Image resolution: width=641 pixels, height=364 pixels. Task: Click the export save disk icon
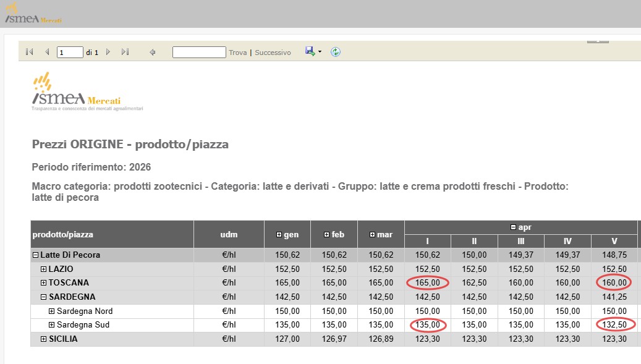pos(310,51)
